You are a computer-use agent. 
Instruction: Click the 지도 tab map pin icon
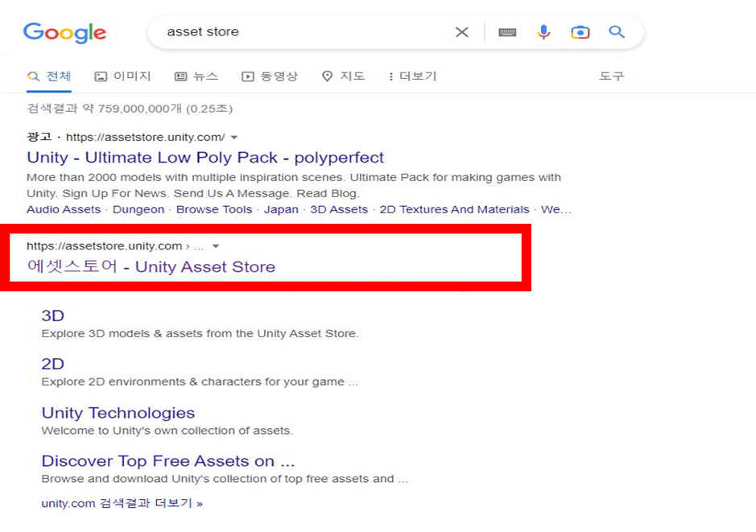tap(328, 76)
